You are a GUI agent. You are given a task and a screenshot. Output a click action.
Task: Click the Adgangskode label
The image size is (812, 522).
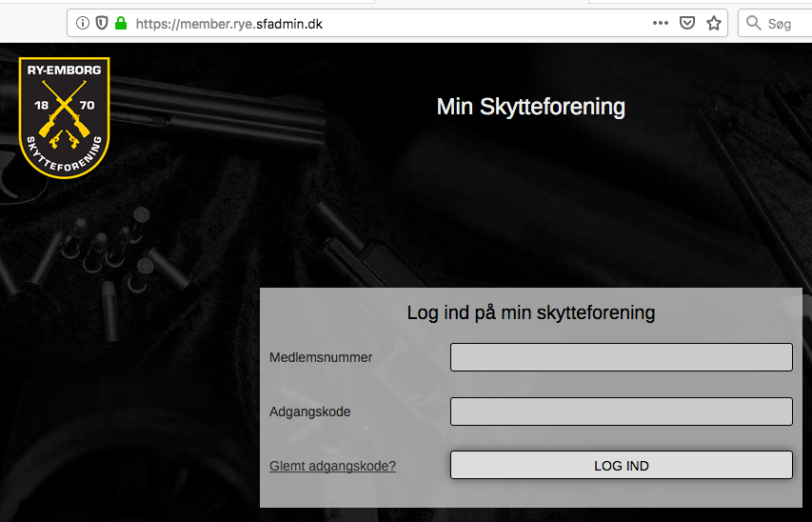(x=309, y=412)
